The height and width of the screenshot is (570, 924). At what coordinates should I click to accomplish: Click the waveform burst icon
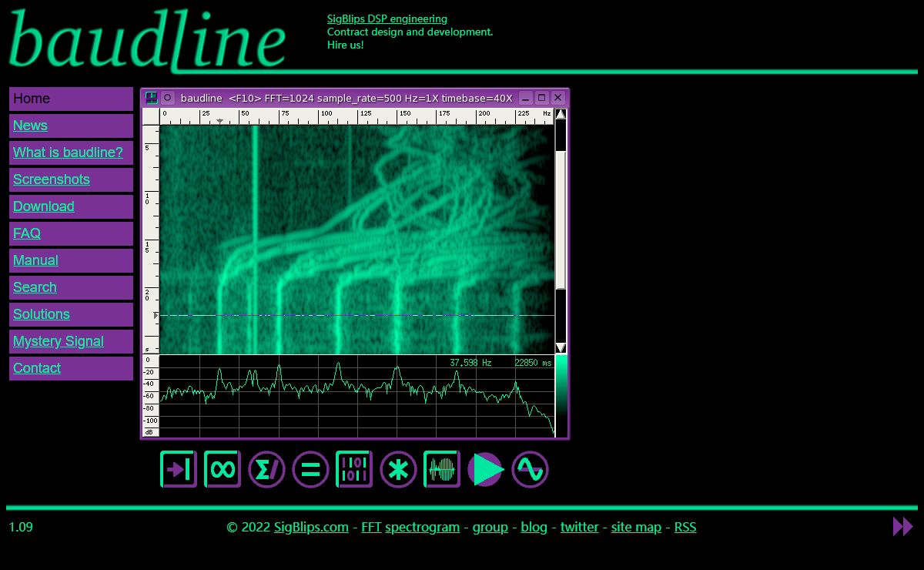click(x=442, y=469)
